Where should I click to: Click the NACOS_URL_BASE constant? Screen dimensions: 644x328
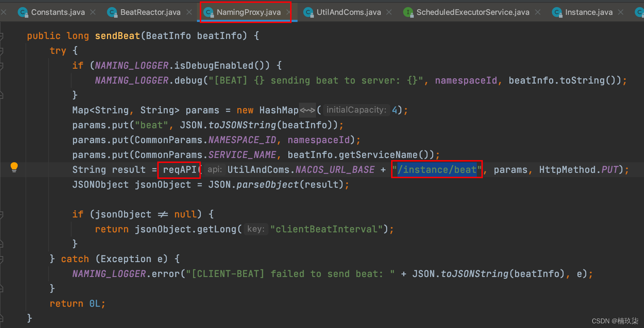(335, 170)
